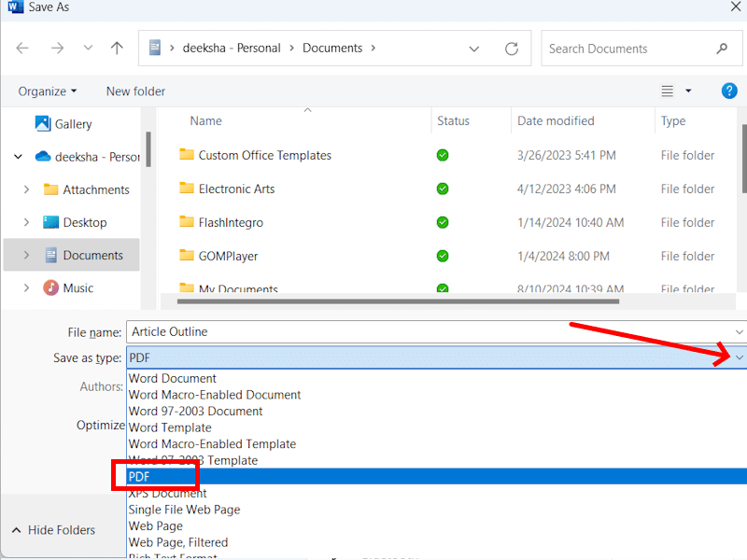747x560 pixels.
Task: Click the Hide Folders button
Action: [59, 529]
